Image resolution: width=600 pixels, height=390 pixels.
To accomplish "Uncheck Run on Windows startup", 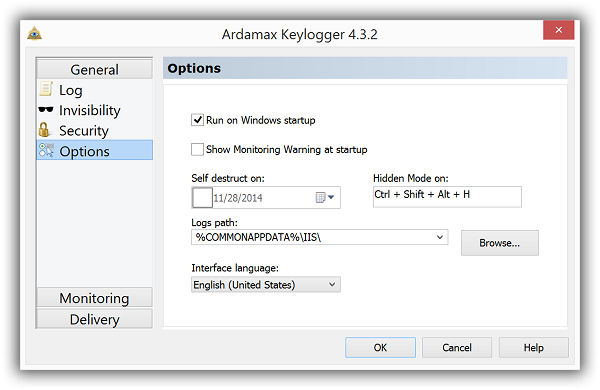I will (x=197, y=120).
